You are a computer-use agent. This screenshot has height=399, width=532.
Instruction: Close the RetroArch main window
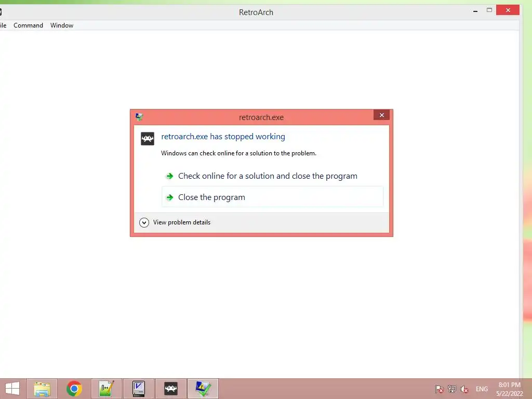tap(508, 10)
